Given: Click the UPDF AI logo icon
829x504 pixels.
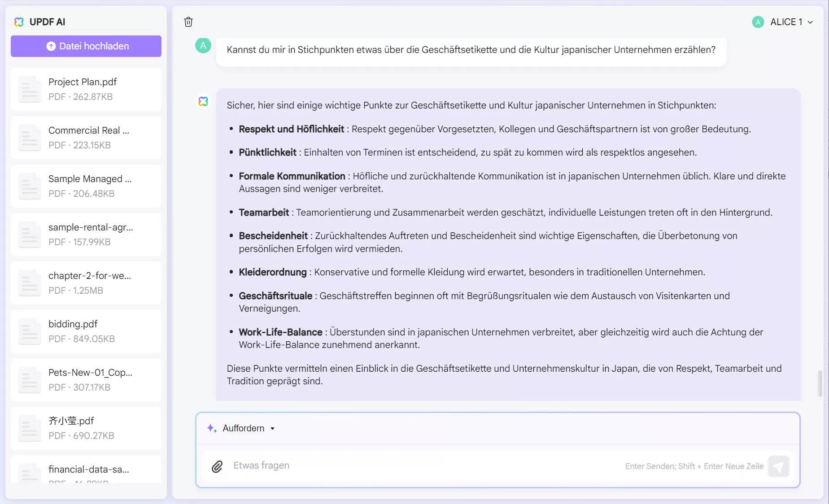Looking at the screenshot, I should (18, 22).
